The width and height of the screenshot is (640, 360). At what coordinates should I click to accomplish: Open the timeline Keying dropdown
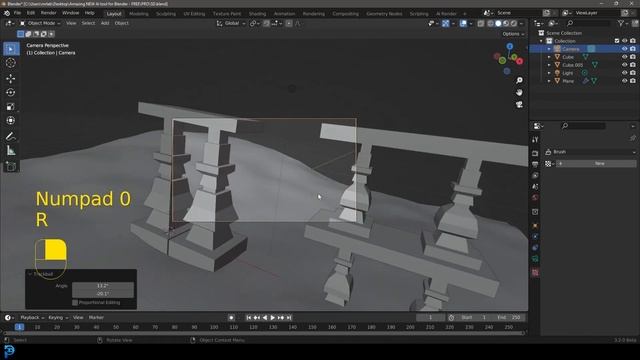point(58,318)
